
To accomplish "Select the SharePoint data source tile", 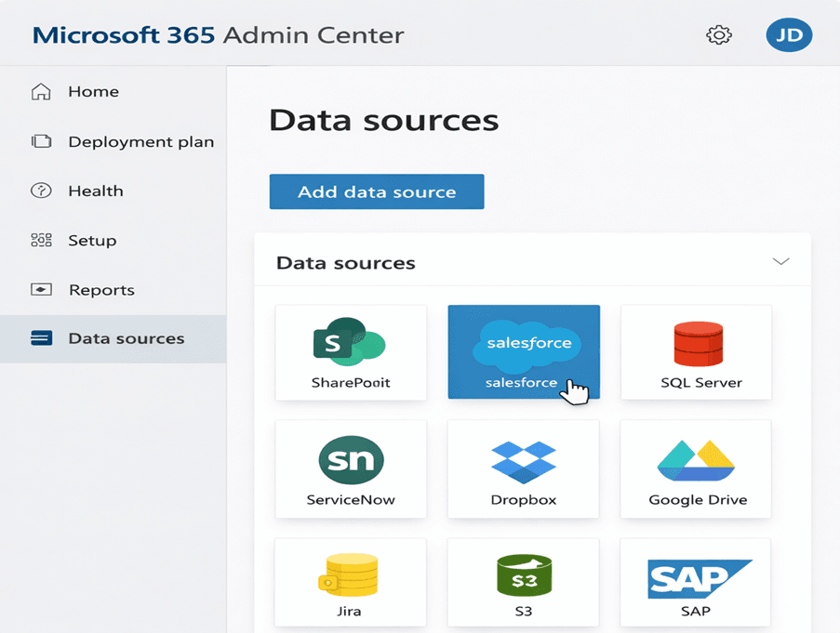I will [351, 352].
